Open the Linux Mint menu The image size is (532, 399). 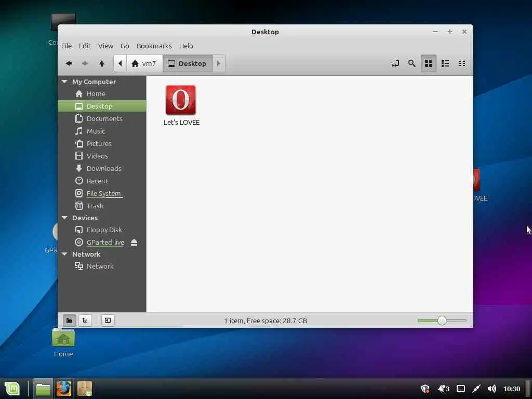tap(12, 389)
